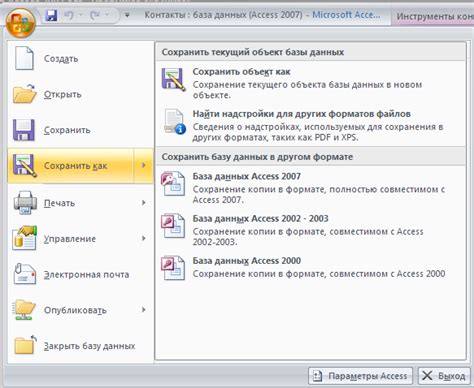Click the floppy-with-pencil icon beside Сохранить как

tap(24, 166)
